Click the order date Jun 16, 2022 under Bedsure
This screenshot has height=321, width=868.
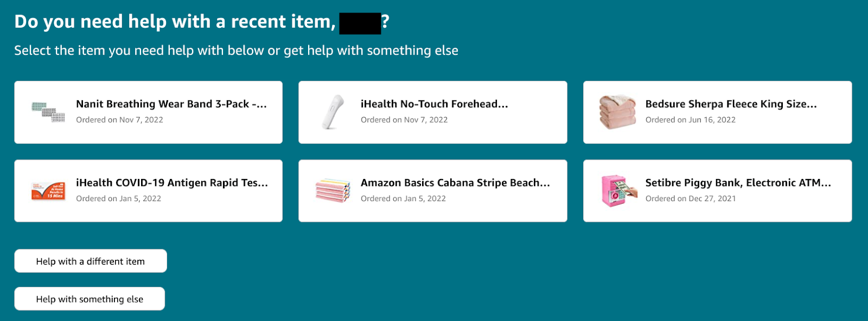690,120
